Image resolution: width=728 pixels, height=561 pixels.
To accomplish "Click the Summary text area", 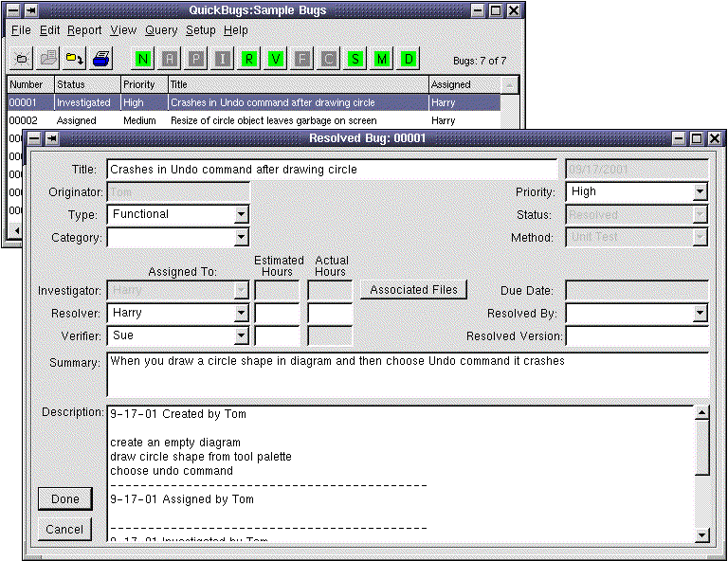I will click(x=408, y=374).
